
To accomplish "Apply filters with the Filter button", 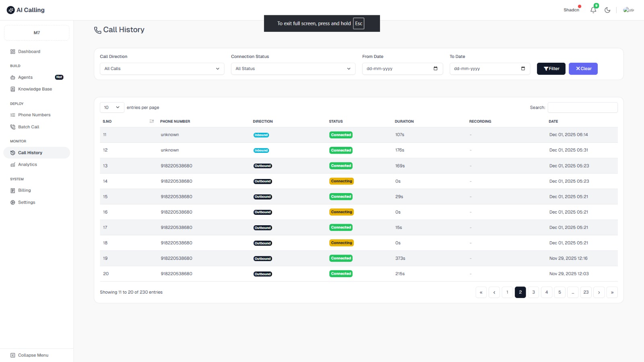I will click(x=551, y=68).
